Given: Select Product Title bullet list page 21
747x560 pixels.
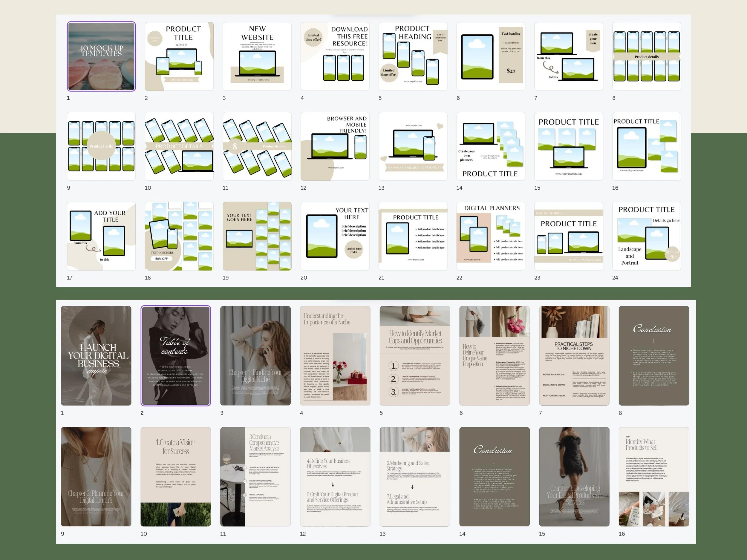Looking at the screenshot, I should [413, 236].
